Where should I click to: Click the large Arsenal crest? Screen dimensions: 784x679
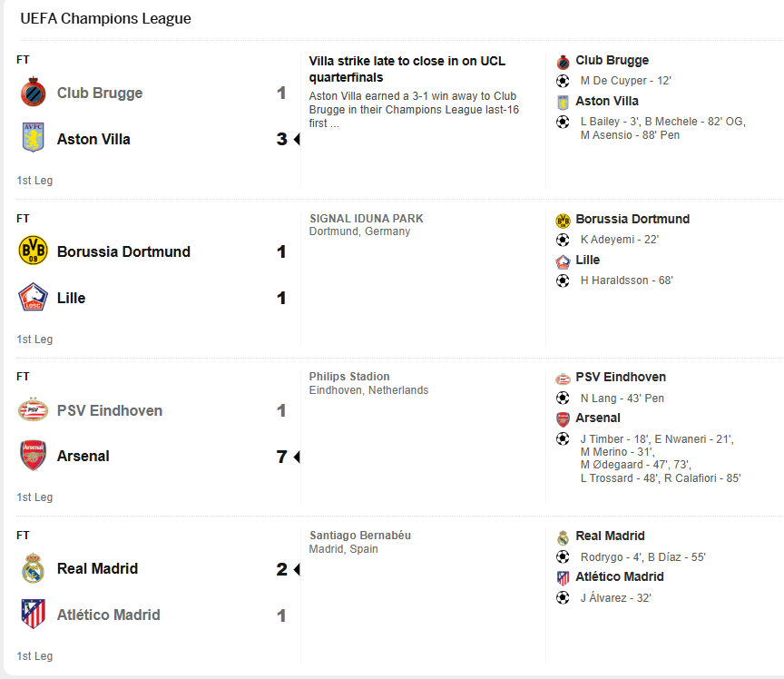tap(33, 456)
